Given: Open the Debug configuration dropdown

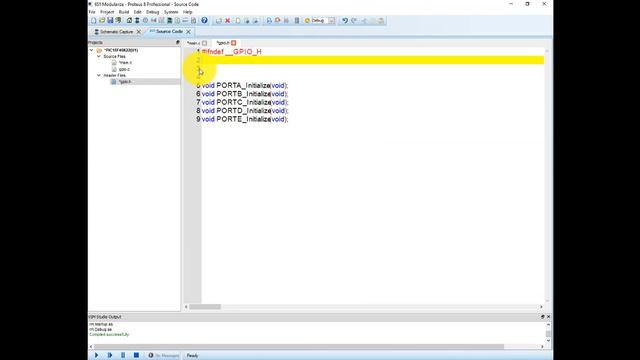Looking at the screenshot, I should coord(331,20).
